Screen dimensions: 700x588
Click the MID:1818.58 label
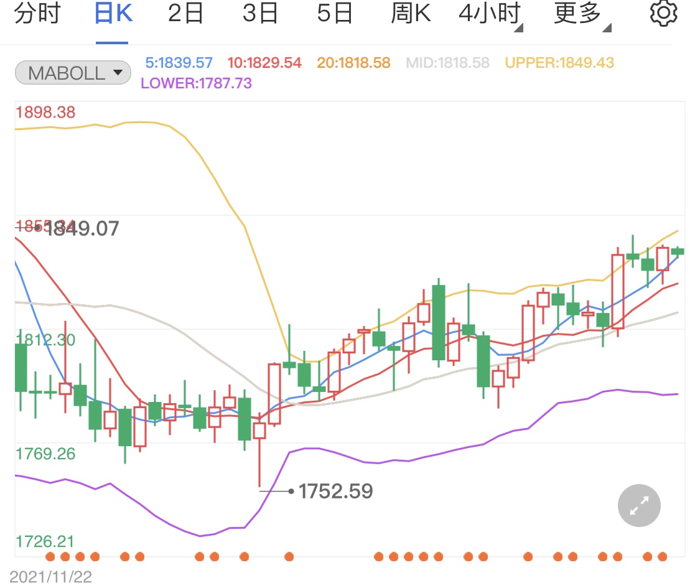point(447,62)
